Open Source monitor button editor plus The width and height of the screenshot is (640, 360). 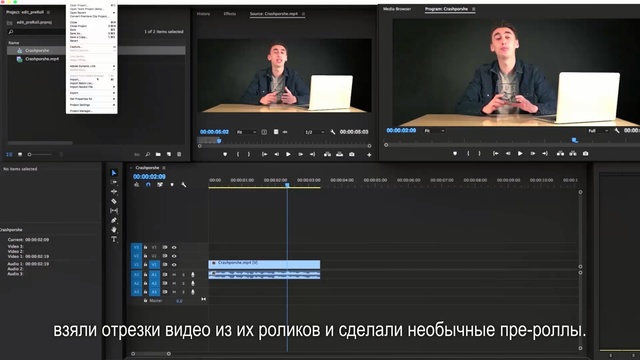pyautogui.click(x=369, y=155)
